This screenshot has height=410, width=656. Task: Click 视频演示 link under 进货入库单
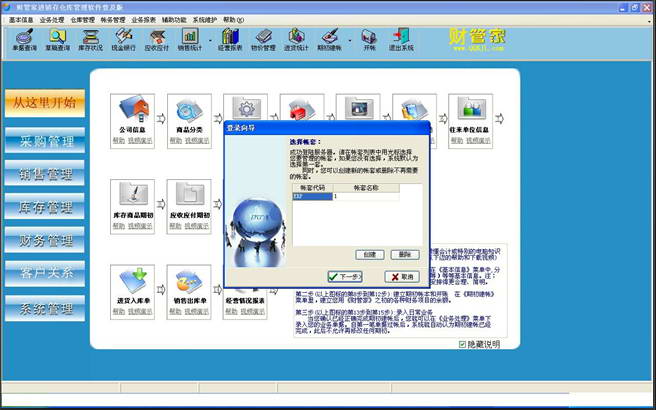[x=140, y=312]
